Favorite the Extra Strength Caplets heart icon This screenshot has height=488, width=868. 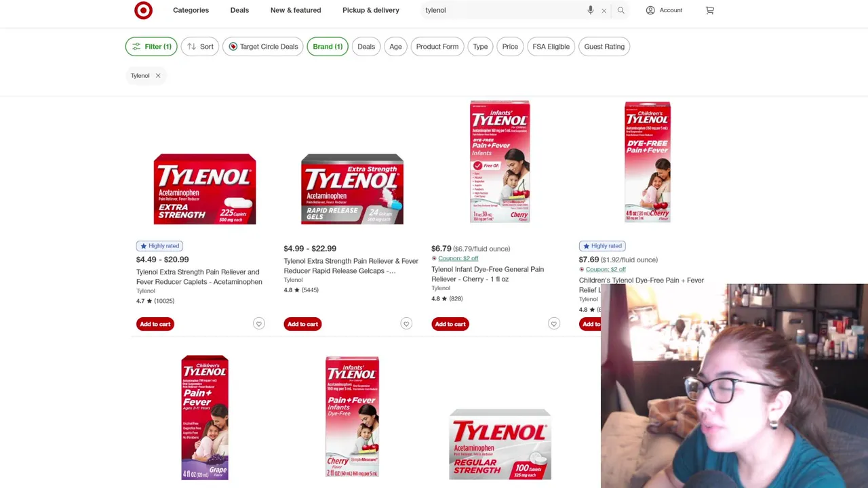point(258,324)
